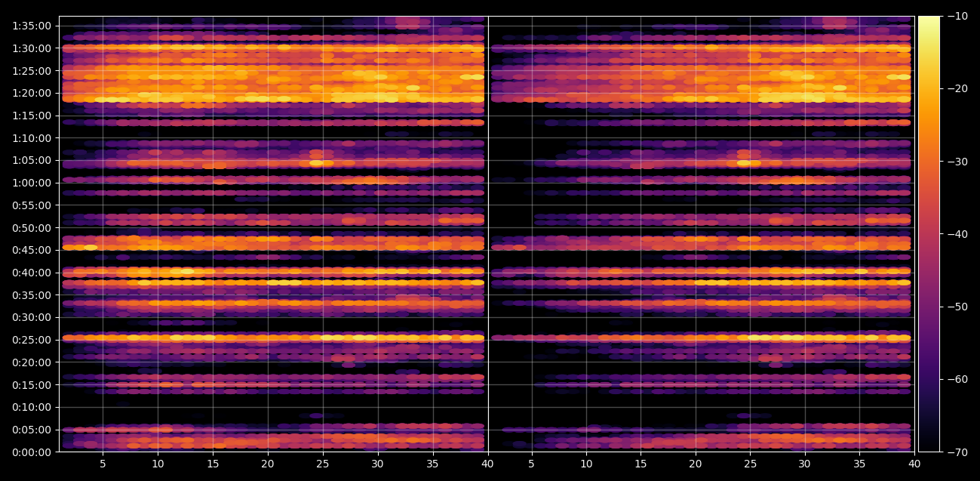Click the 1:30:00 y-axis tick label
The height and width of the screenshot is (481, 980).
pos(32,48)
